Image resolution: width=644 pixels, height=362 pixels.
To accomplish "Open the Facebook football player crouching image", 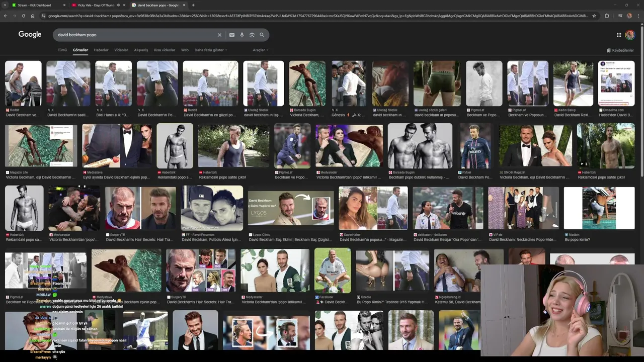I will point(333,270).
